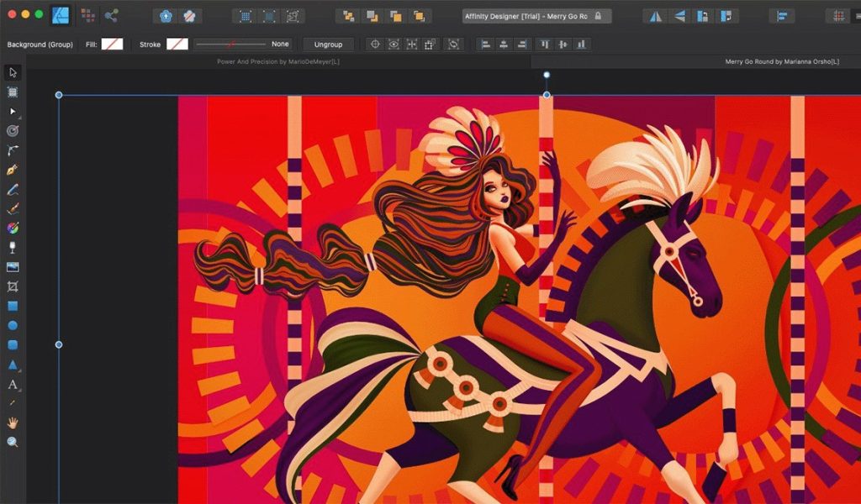Select the Artboard tool
This screenshot has height=504, width=861.
(x=13, y=92)
